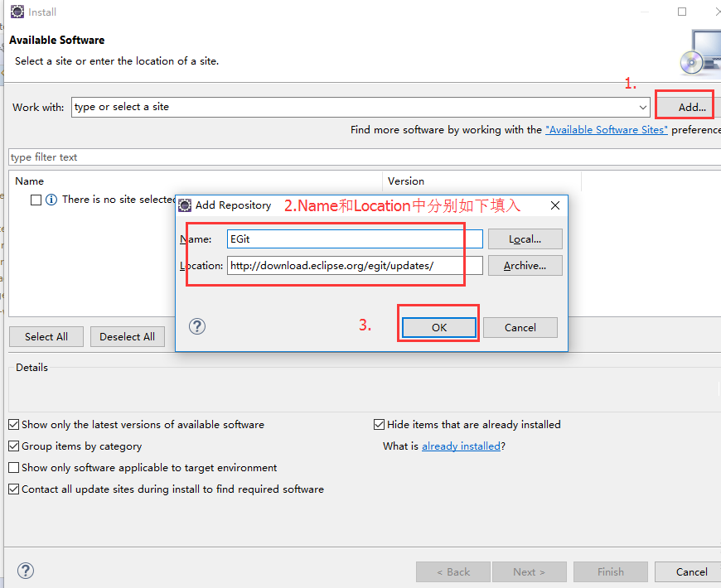Click the disabled < Back button
This screenshot has height=588, width=721.
pyautogui.click(x=453, y=572)
